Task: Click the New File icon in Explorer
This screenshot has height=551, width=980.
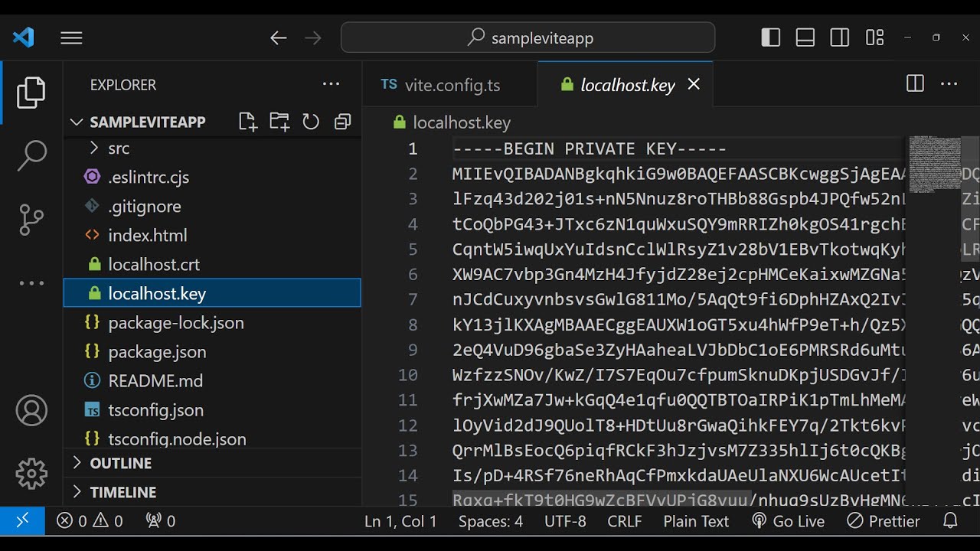Action: click(247, 122)
